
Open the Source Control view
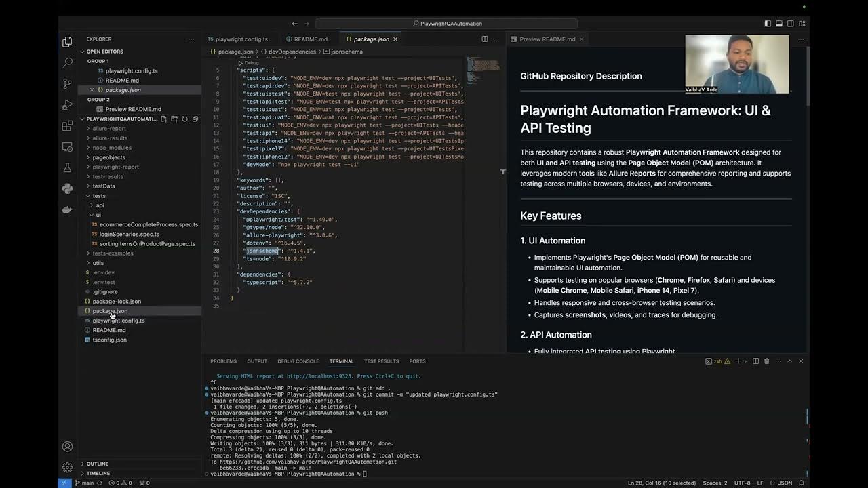[x=67, y=84]
